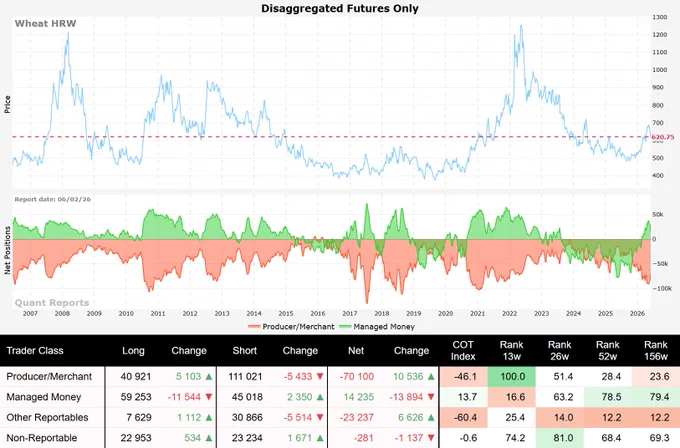Select the Other Reportables row label

coord(47,417)
